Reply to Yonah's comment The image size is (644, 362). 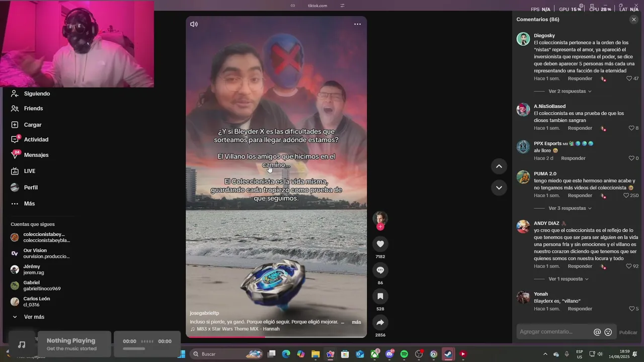pos(580,309)
